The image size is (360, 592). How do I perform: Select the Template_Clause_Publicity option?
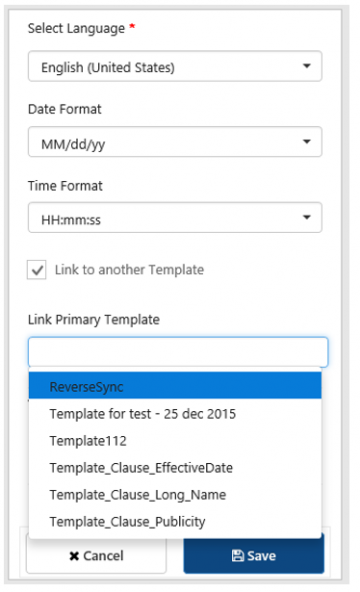pyautogui.click(x=175, y=521)
